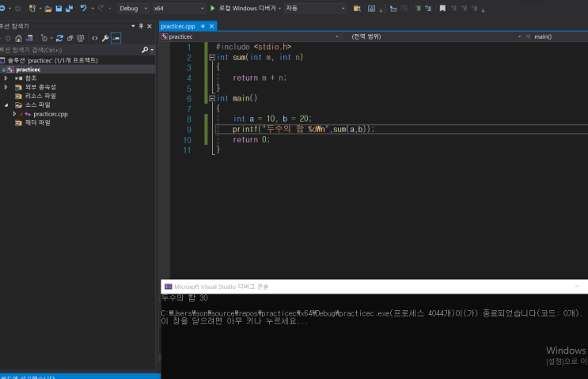Pin the practicec.cpp tab
588x379 pixels.
click(x=203, y=26)
